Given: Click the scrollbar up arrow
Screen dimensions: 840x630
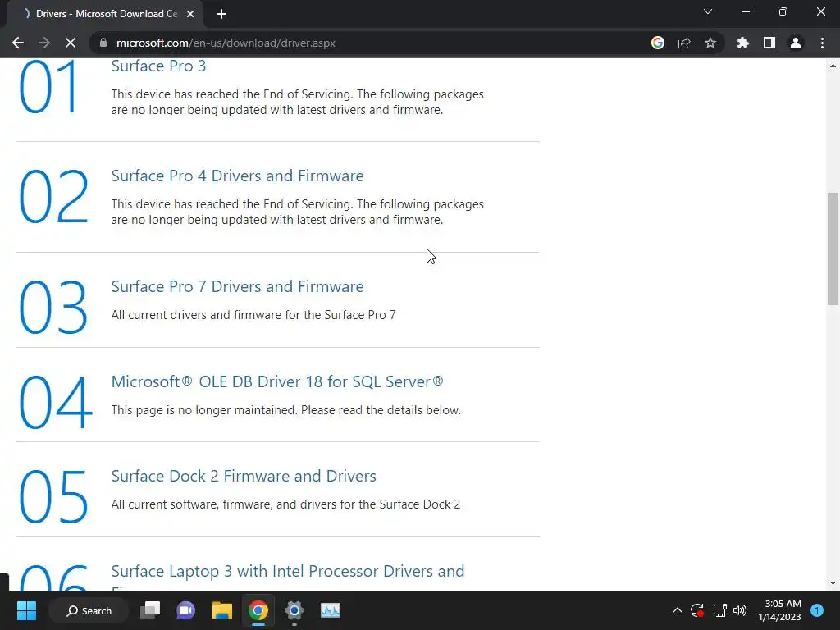Looking at the screenshot, I should tap(833, 66).
